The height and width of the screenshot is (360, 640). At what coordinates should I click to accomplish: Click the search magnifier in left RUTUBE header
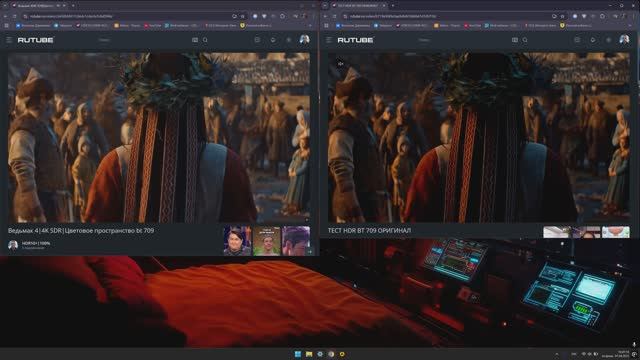pyautogui.click(x=205, y=40)
